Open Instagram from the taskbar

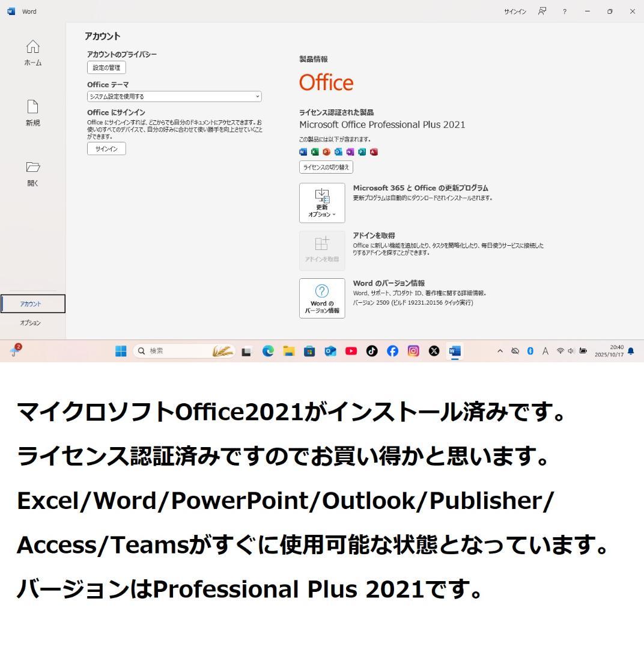click(x=413, y=351)
